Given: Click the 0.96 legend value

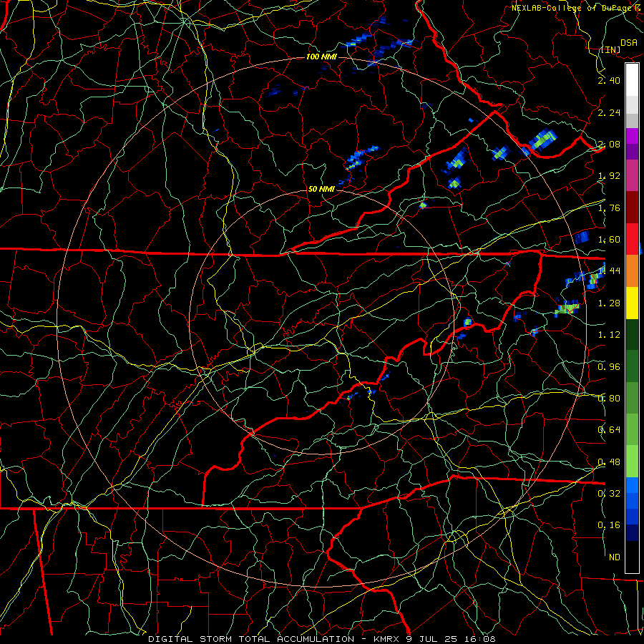Looking at the screenshot, I should (x=609, y=367).
